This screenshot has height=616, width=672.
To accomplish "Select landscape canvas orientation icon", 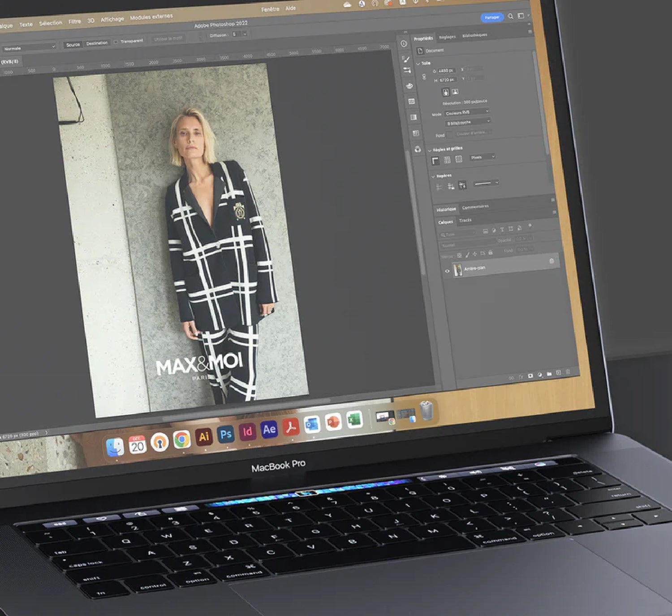I will (455, 91).
